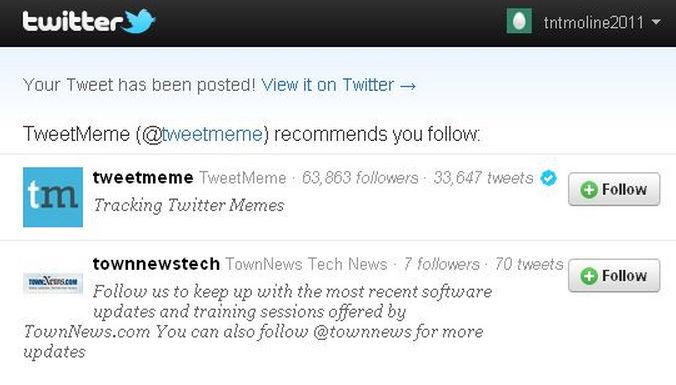The width and height of the screenshot is (676, 385).
Task: Click the gray TweetMeme display name
Action: [x=243, y=178]
